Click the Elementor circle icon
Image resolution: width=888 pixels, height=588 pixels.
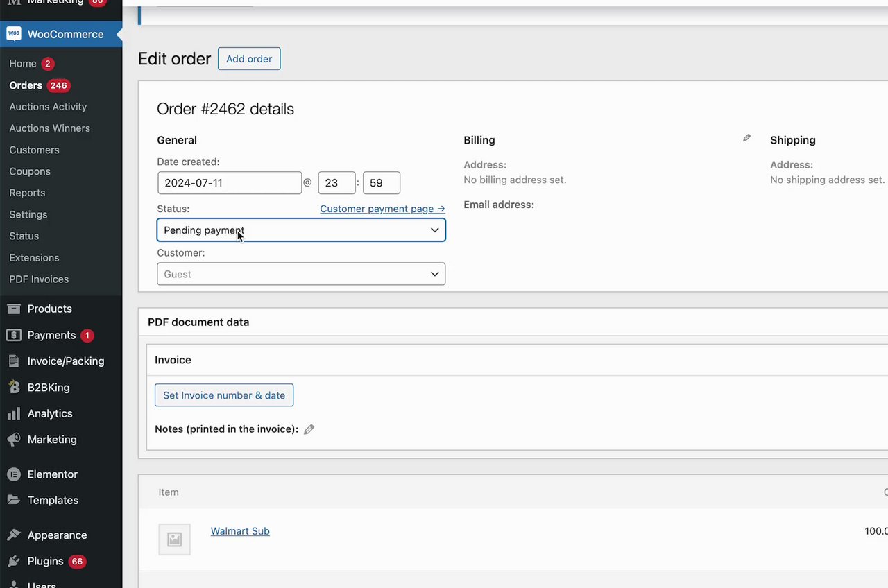(x=14, y=474)
